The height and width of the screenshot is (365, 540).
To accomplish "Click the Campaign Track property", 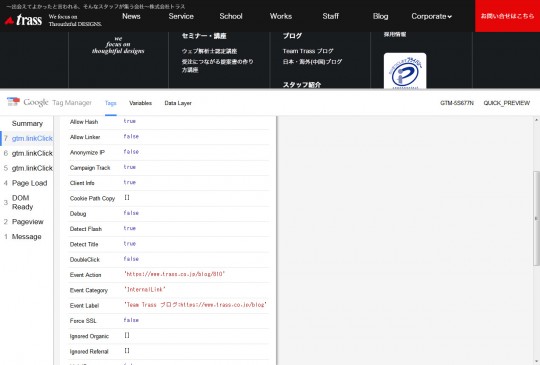I will tap(90, 168).
